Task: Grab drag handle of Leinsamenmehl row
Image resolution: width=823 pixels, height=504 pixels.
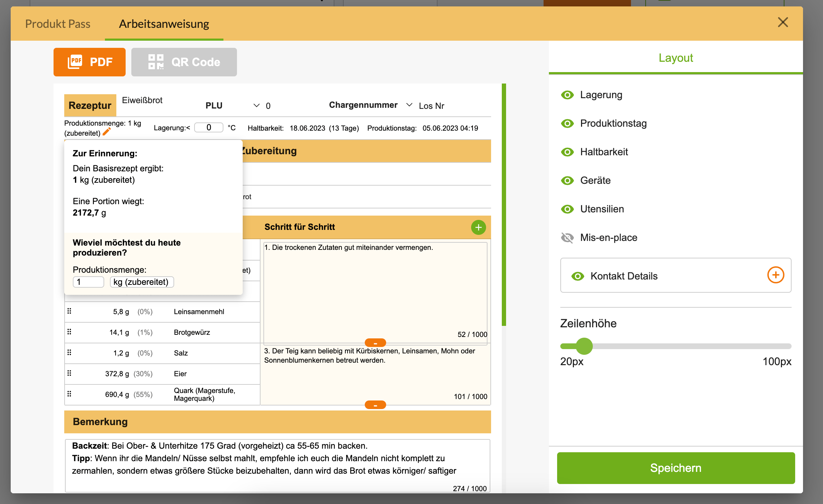Action: [x=69, y=311]
